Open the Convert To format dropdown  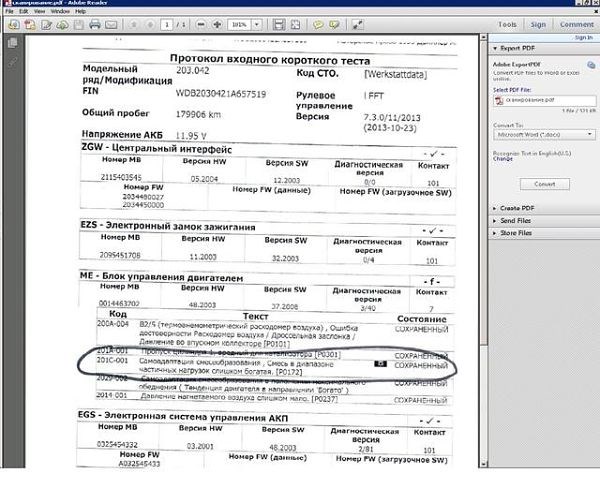(x=543, y=133)
